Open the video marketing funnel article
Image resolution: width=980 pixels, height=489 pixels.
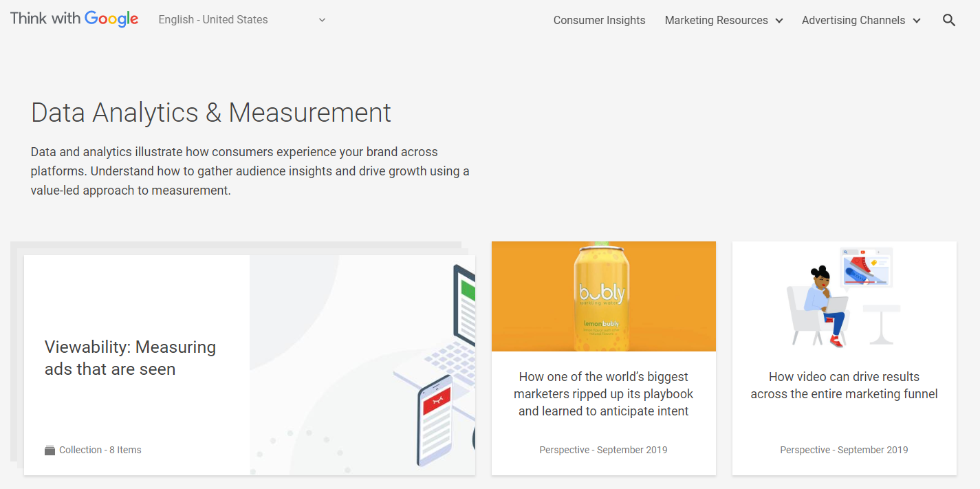point(844,385)
